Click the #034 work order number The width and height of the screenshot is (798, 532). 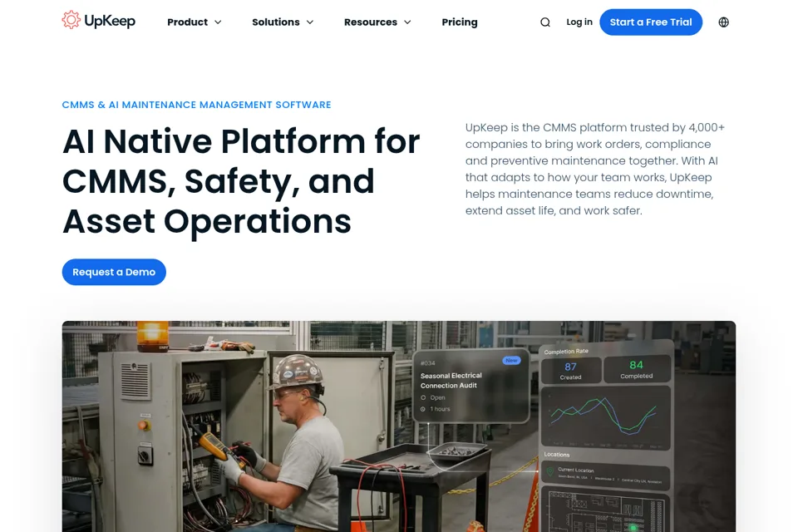point(427,363)
